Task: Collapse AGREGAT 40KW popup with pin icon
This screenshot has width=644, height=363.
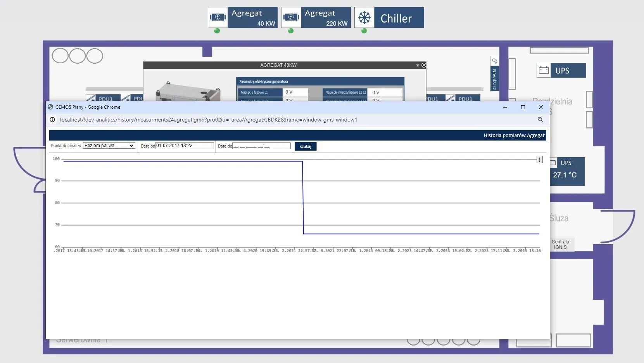Action: tap(418, 65)
